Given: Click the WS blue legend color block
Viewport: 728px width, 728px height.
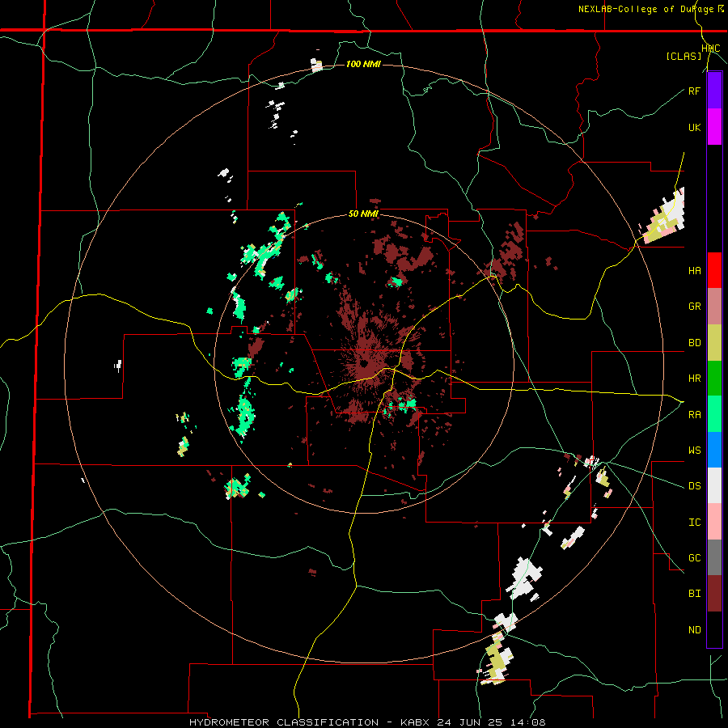Looking at the screenshot, I should 714,450.
